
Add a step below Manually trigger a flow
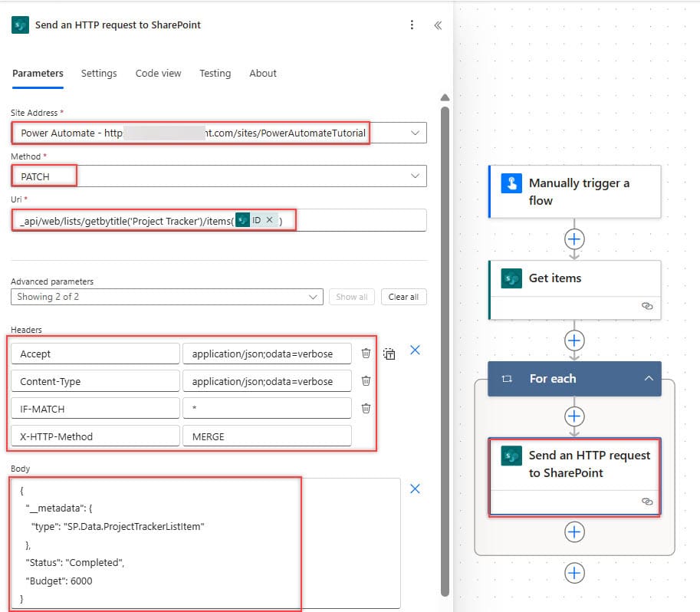tap(574, 239)
